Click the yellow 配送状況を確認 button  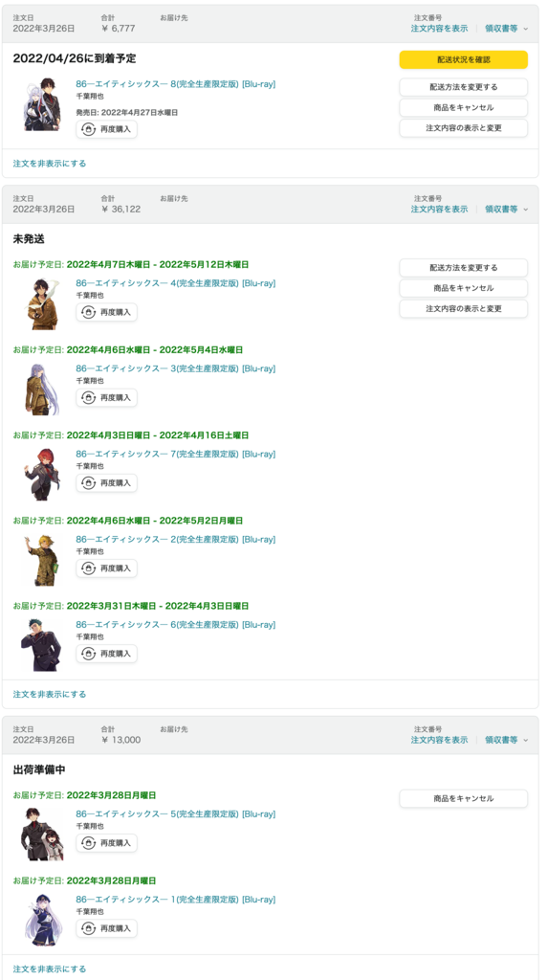point(464,60)
